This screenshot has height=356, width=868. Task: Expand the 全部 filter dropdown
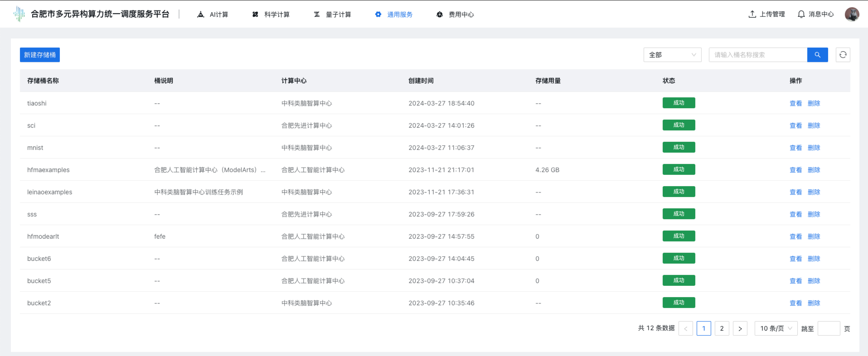672,55
